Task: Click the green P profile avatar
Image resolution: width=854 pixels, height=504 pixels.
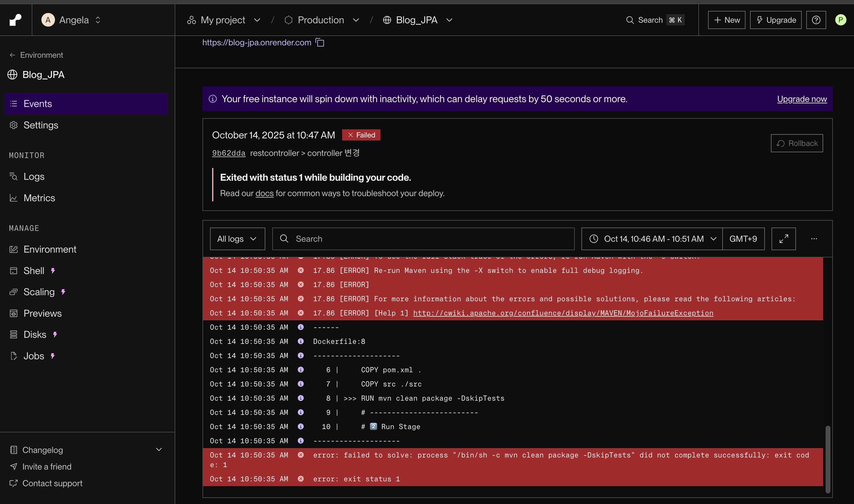Action: click(840, 20)
